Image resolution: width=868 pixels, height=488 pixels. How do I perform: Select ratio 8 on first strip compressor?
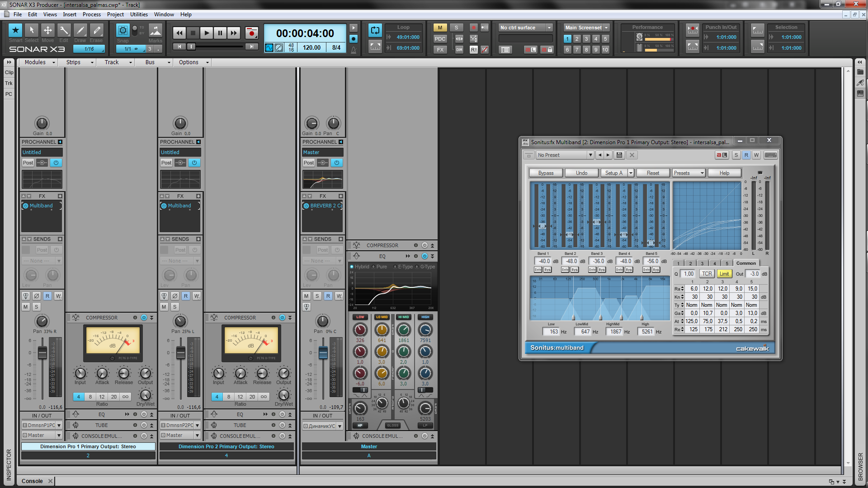(90, 397)
